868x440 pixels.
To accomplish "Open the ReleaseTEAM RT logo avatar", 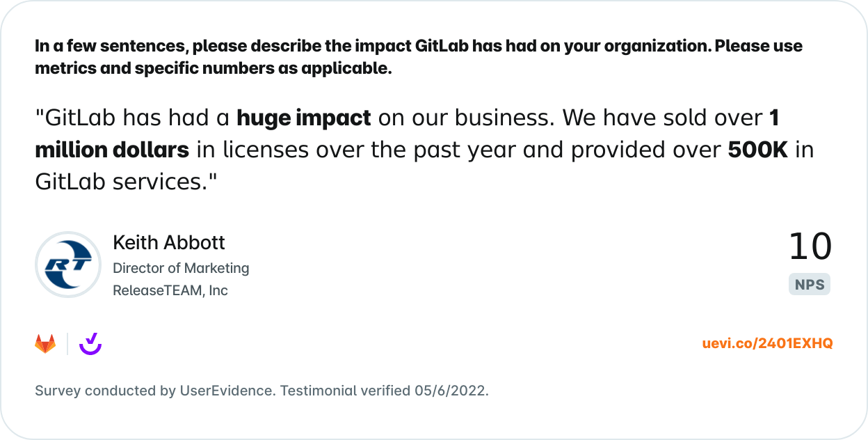I will pos(68,265).
